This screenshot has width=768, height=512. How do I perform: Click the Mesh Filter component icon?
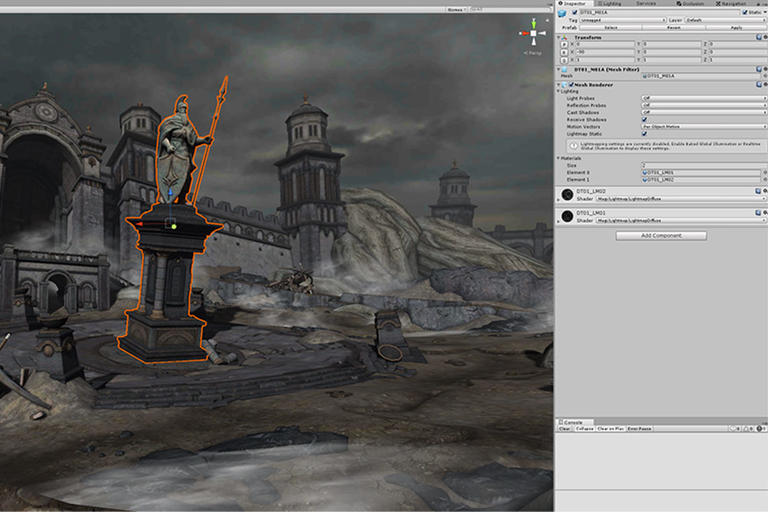click(564, 70)
